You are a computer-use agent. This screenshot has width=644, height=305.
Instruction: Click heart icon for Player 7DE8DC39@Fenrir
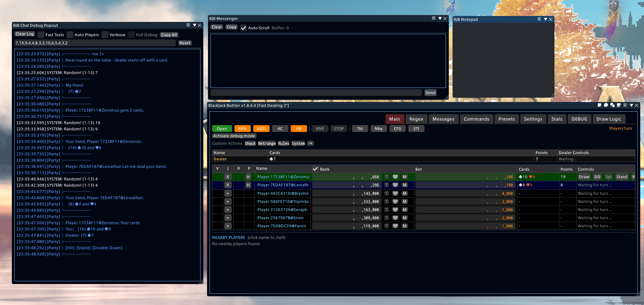pyautogui.click(x=395, y=226)
